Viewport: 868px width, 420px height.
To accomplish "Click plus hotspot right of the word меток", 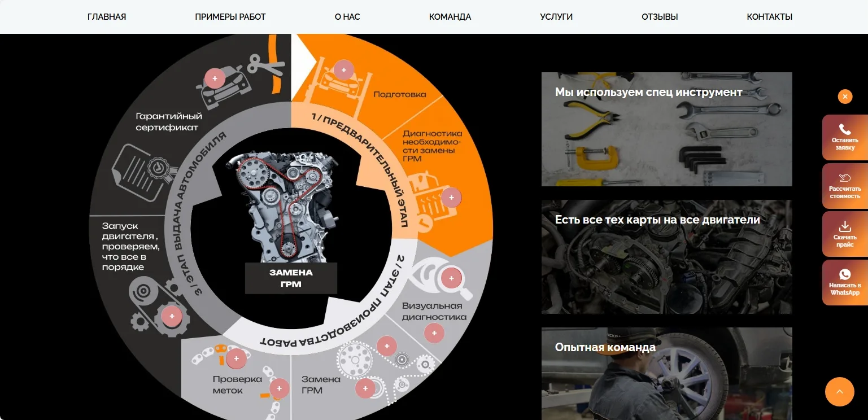I will [279, 388].
